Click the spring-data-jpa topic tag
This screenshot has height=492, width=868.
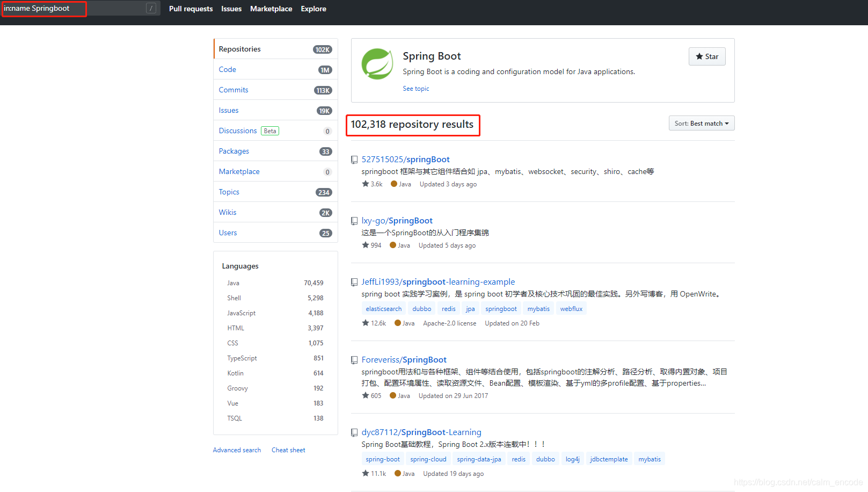(479, 459)
